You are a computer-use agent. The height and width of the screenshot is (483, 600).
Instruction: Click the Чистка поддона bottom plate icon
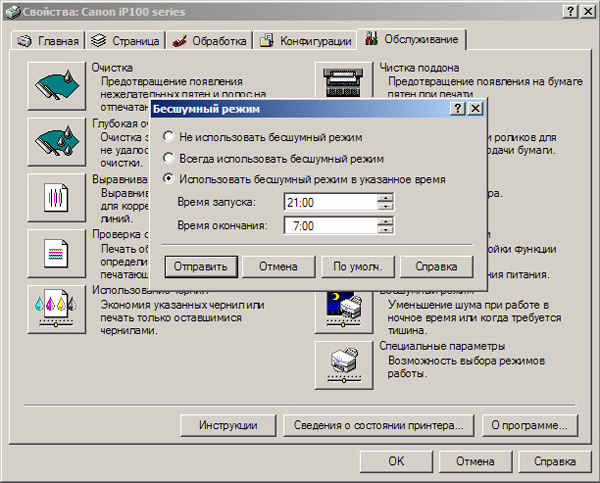coord(344,80)
